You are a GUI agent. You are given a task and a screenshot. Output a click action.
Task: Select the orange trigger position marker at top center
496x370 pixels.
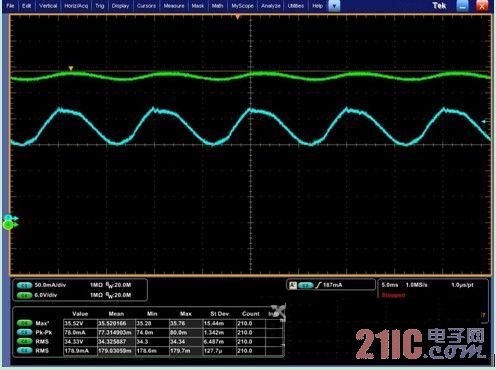click(x=237, y=17)
